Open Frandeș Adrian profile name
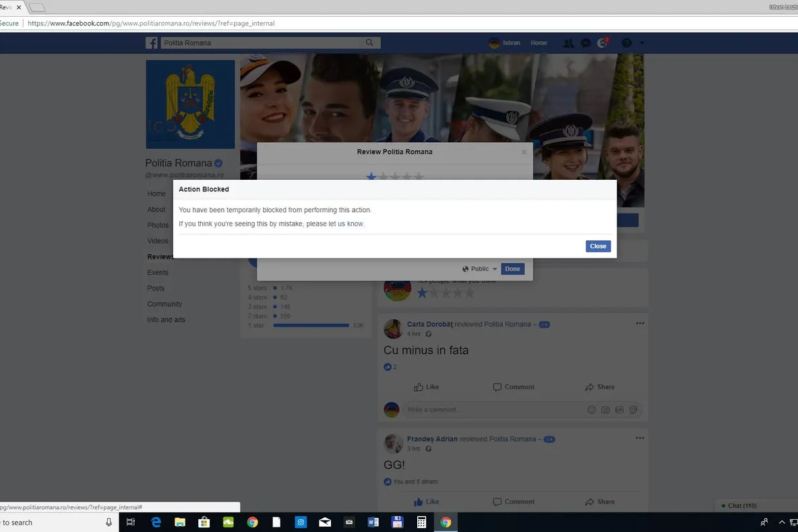The width and height of the screenshot is (798, 532). click(x=432, y=439)
